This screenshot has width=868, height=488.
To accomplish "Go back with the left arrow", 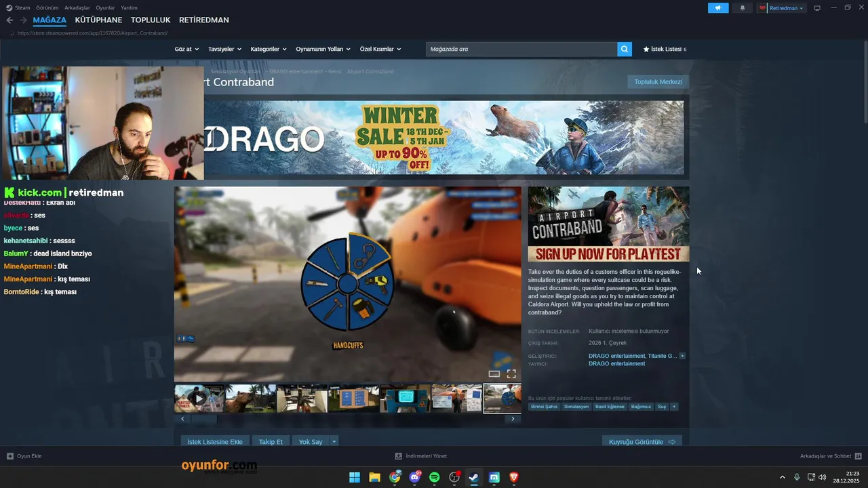I will point(9,20).
